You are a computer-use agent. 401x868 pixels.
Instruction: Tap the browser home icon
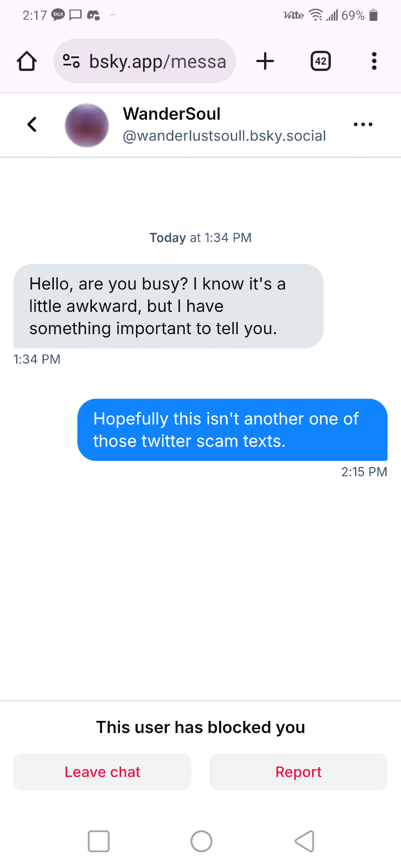point(27,61)
